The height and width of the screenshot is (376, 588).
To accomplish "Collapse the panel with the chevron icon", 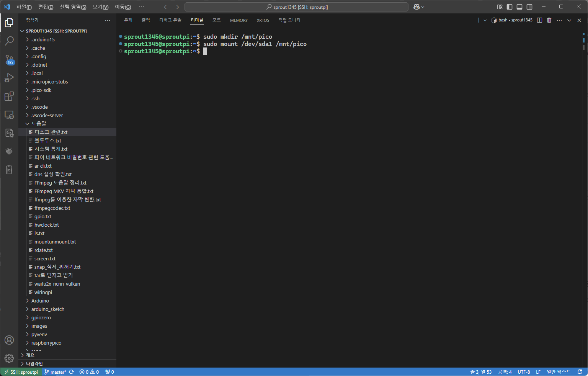I will pyautogui.click(x=569, y=20).
